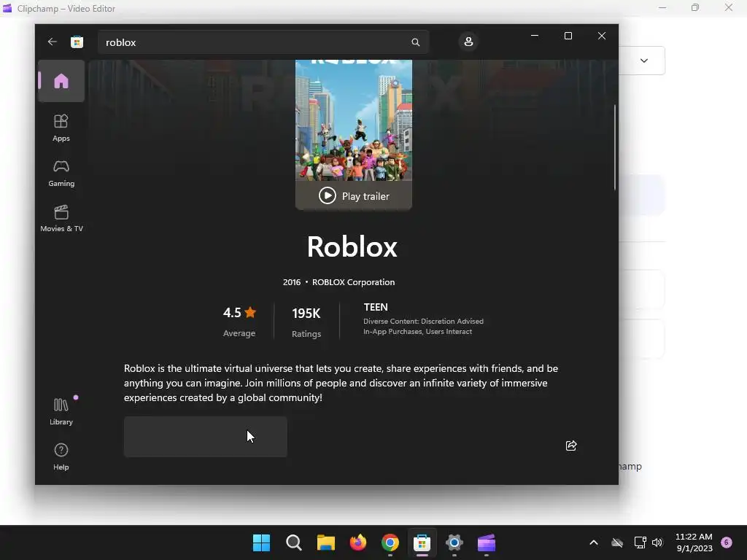
Task: Click the share icon for Roblox
Action: click(571, 446)
